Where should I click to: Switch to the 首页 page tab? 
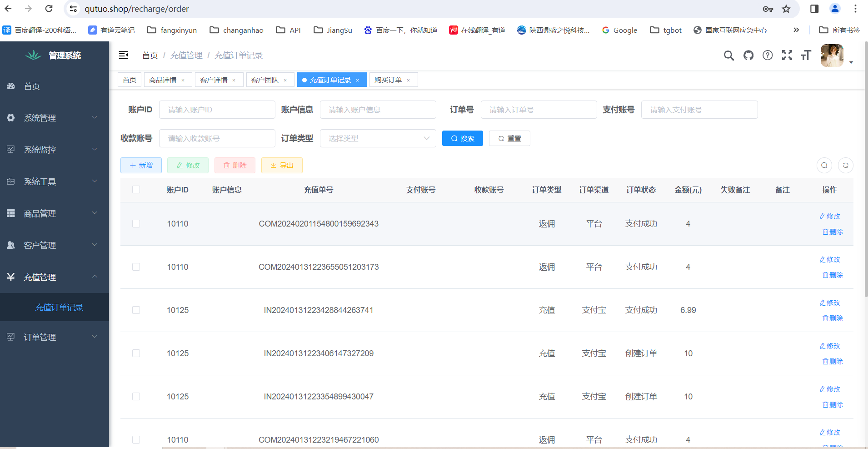point(130,80)
